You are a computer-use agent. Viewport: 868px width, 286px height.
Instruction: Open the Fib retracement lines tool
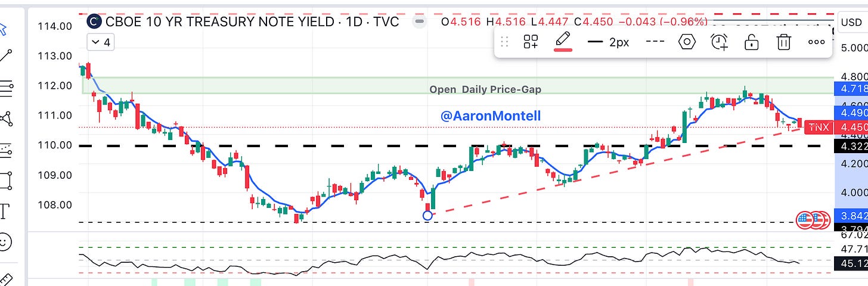[6, 88]
